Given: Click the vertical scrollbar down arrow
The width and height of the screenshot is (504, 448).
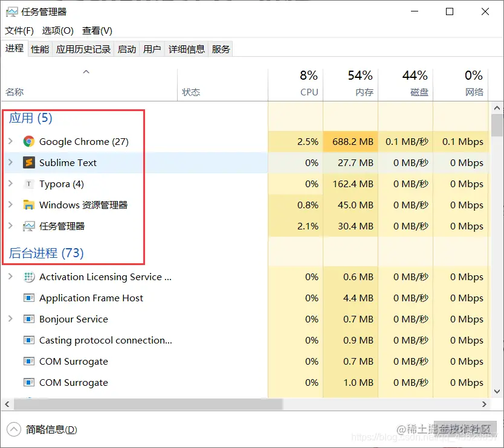Looking at the screenshot, I should pyautogui.click(x=497, y=391).
